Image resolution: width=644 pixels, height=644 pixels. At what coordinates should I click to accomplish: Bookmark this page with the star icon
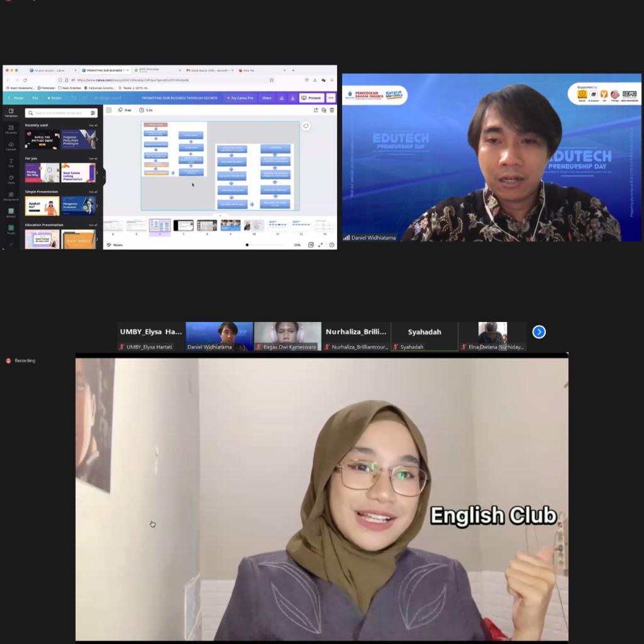[272, 80]
